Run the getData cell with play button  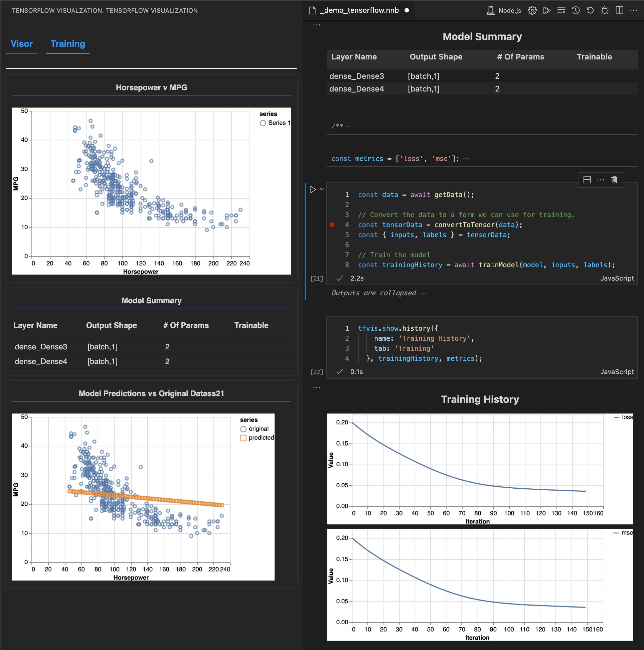click(313, 189)
